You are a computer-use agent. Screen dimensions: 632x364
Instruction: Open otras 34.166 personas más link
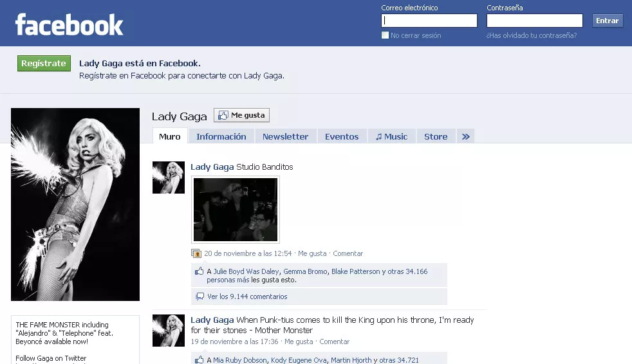[x=317, y=275]
